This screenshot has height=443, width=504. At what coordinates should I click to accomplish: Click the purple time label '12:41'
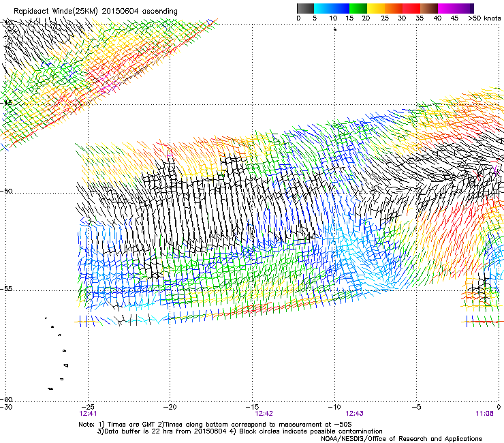click(88, 414)
